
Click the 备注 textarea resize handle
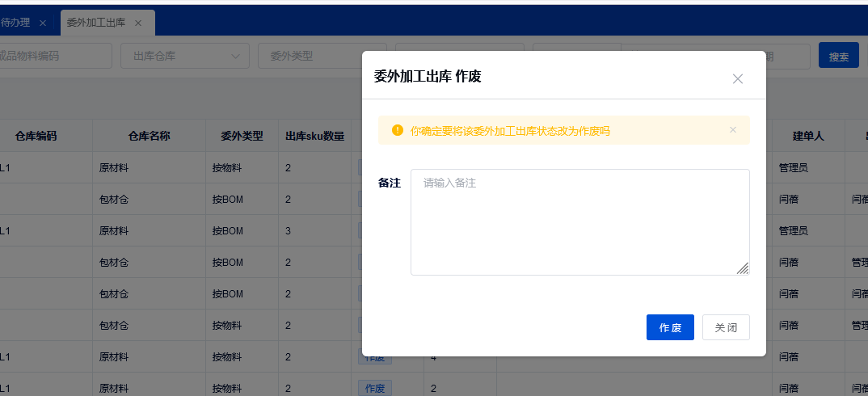743,269
